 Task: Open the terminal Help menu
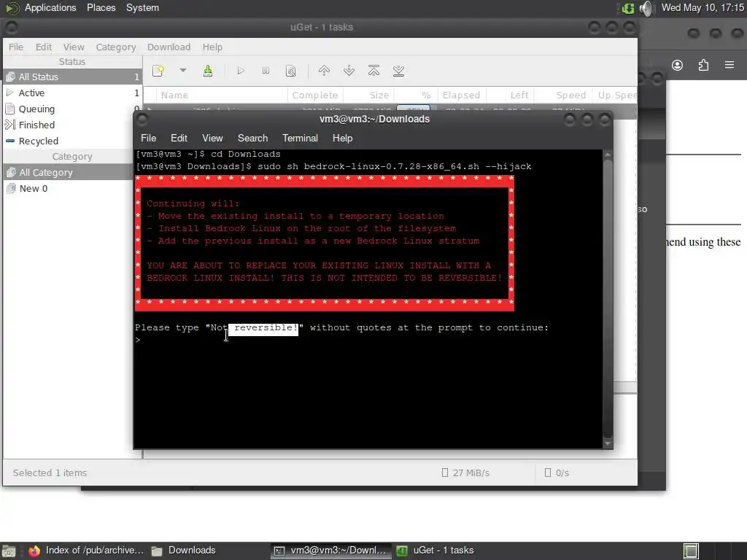342,138
